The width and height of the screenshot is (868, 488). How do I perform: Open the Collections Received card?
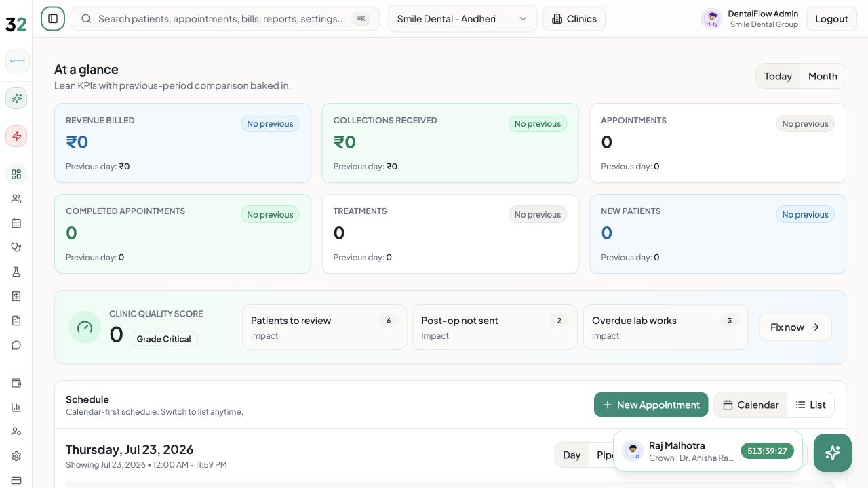point(450,143)
